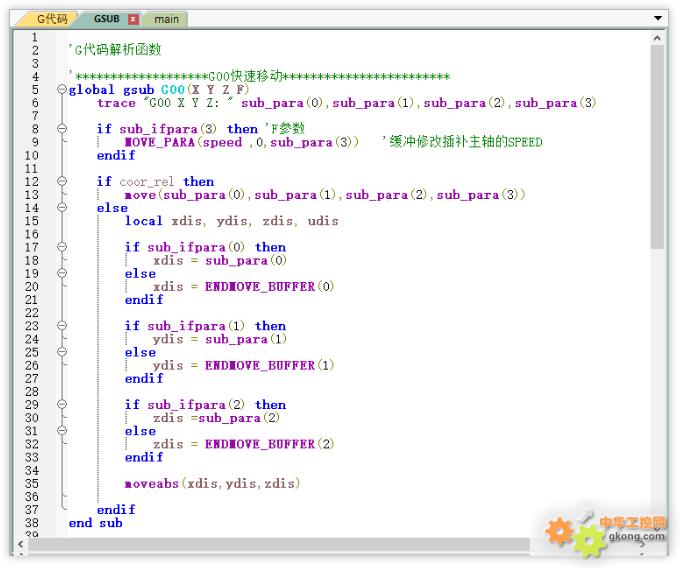Open the tab list dropdown arrow
680x568 pixels.
tap(658, 18)
